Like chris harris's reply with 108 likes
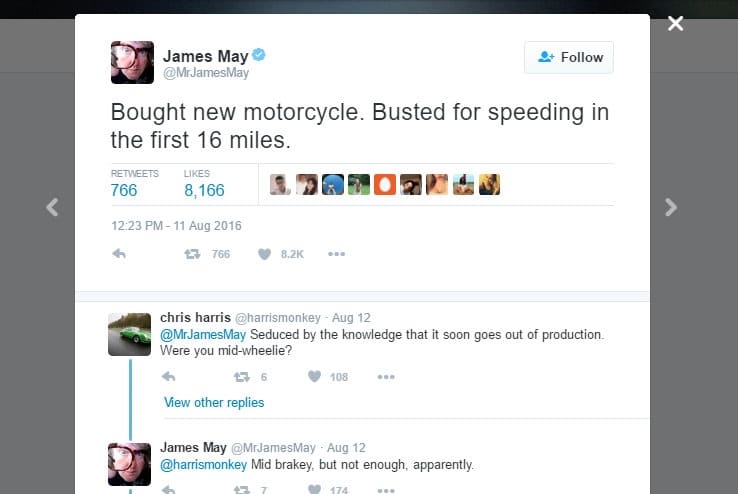Screen dimensions: 738x494 314,377
